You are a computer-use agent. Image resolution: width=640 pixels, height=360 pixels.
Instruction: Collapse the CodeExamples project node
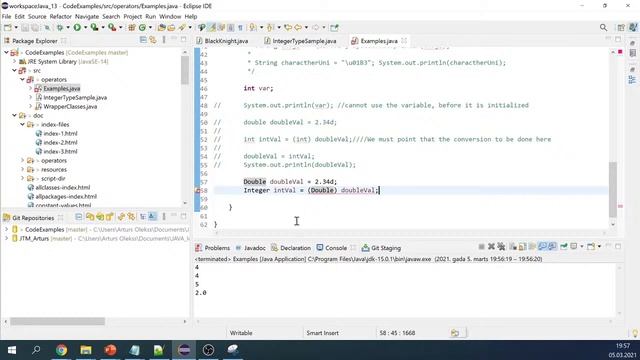(6, 53)
